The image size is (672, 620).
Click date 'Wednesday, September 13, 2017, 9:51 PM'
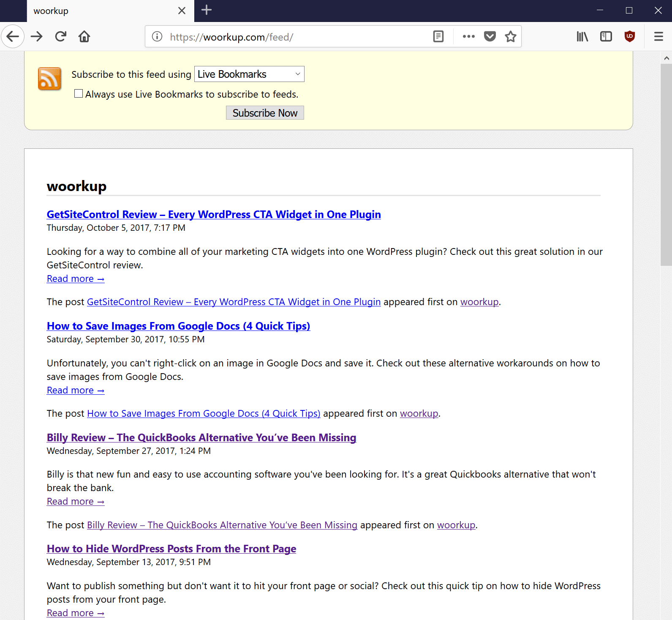pyautogui.click(x=129, y=562)
